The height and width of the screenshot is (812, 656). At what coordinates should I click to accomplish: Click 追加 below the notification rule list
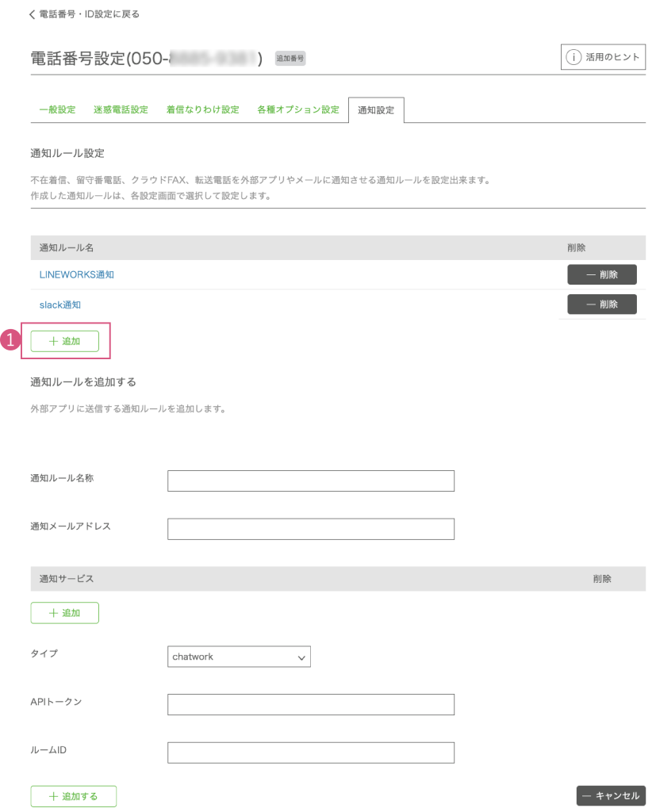point(64,341)
